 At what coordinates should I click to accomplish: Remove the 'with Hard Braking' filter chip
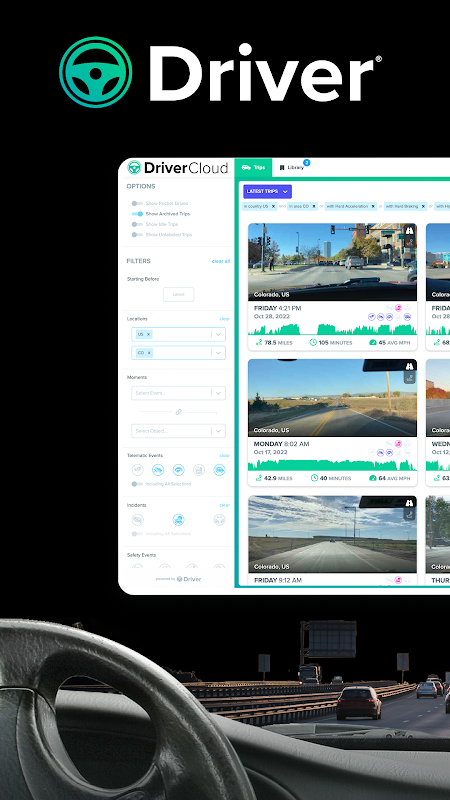423,206
